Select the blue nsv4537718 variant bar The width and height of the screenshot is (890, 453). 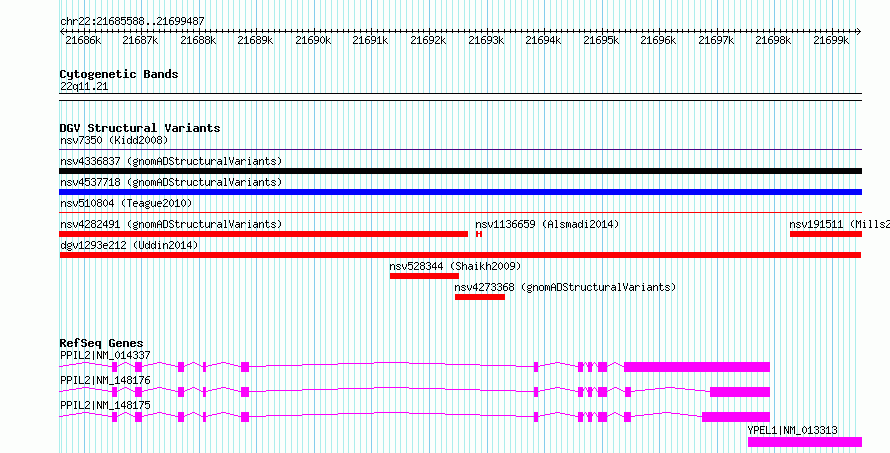coord(460,192)
